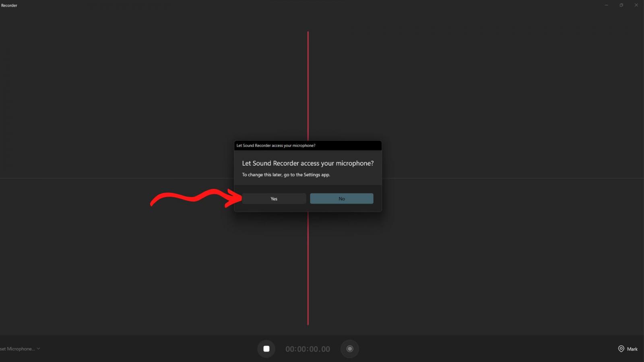
Task: Open the microphone selection dropdown
Action: coord(20,349)
